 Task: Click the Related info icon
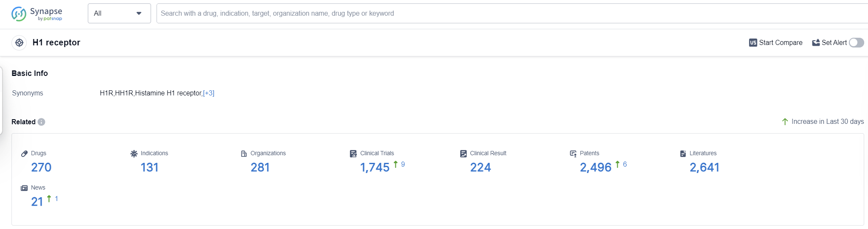point(41,122)
